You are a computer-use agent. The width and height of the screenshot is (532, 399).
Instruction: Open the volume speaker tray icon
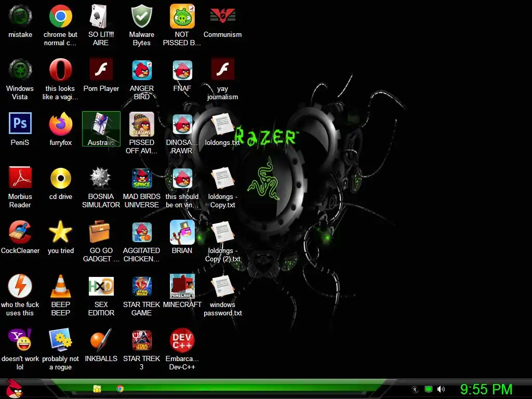click(x=441, y=389)
